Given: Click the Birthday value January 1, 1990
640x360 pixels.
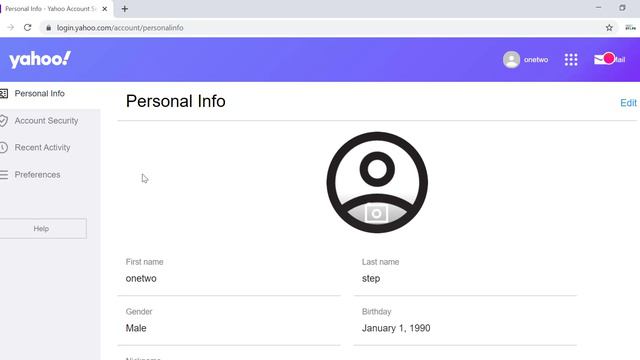Looking at the screenshot, I should tap(396, 328).
